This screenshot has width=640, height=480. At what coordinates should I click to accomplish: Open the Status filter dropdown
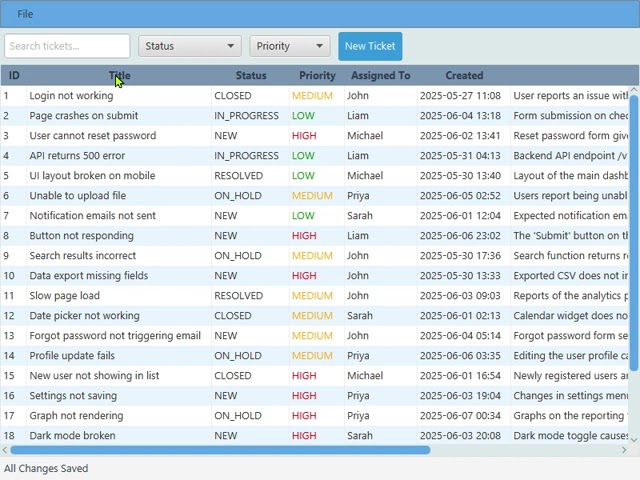pyautogui.click(x=190, y=46)
